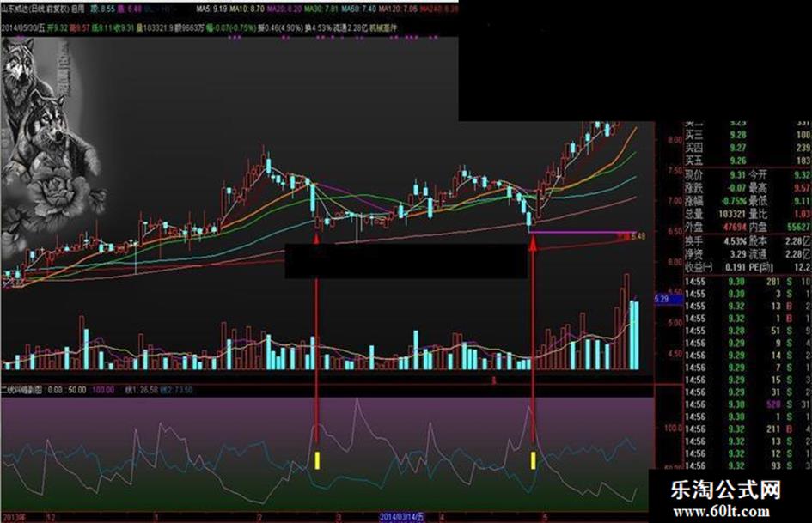This screenshot has height=523, width=812.
Task: Click the 线1: 26.58 indicator value label
Action: tap(142, 390)
